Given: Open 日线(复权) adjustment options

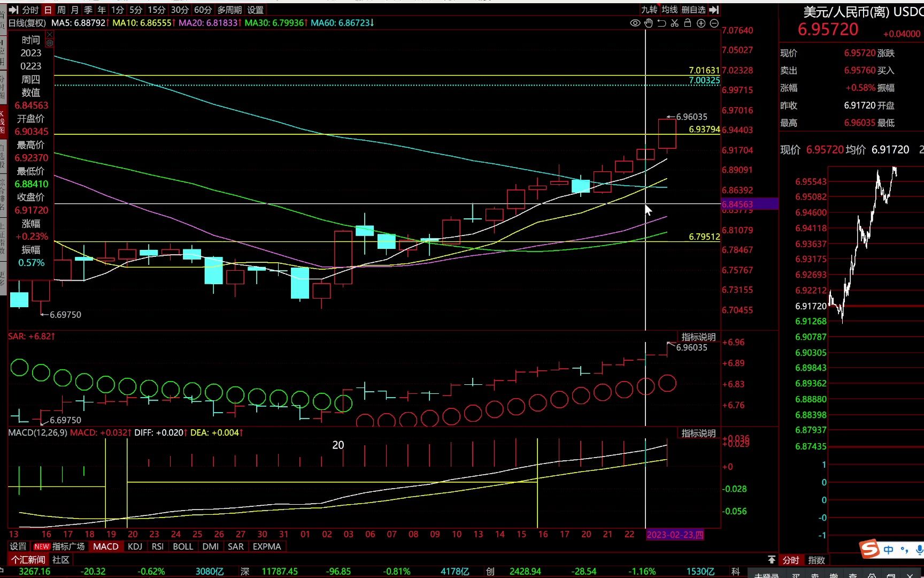Looking at the screenshot, I should (x=27, y=23).
